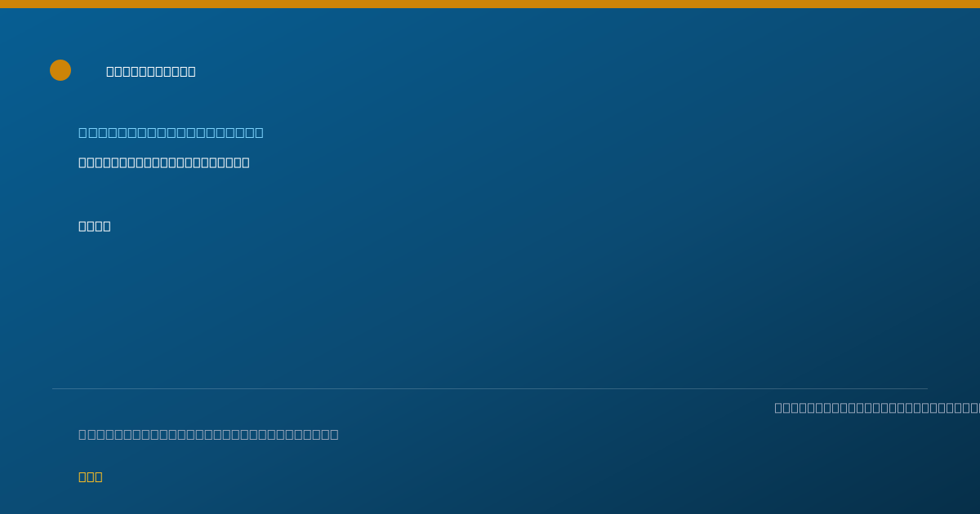
Task: Click the orange circle logo icon
Action: click(60, 70)
